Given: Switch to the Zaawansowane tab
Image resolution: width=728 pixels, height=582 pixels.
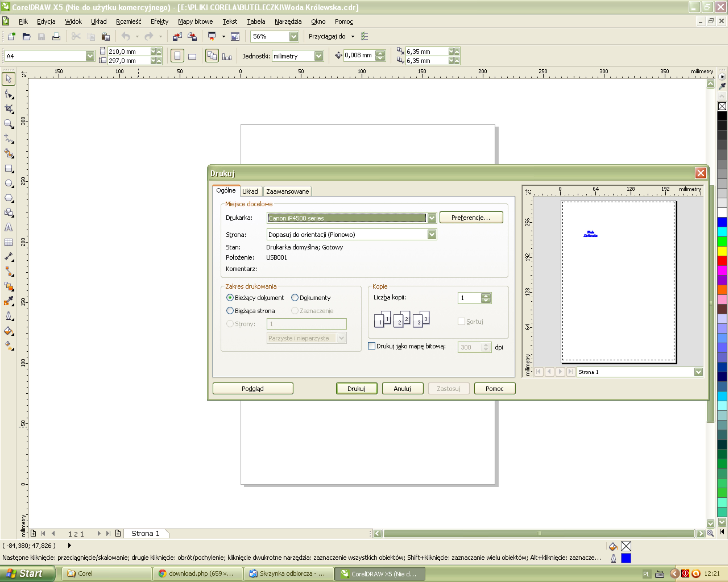Looking at the screenshot, I should click(287, 191).
